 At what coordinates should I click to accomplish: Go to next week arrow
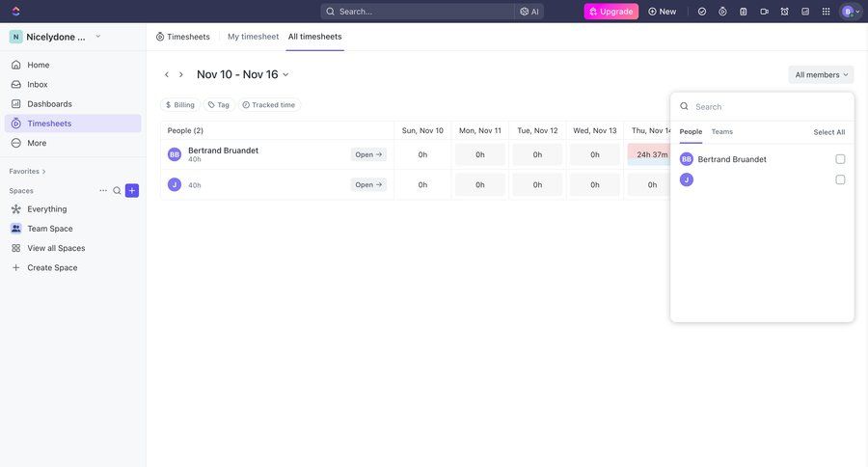[181, 74]
